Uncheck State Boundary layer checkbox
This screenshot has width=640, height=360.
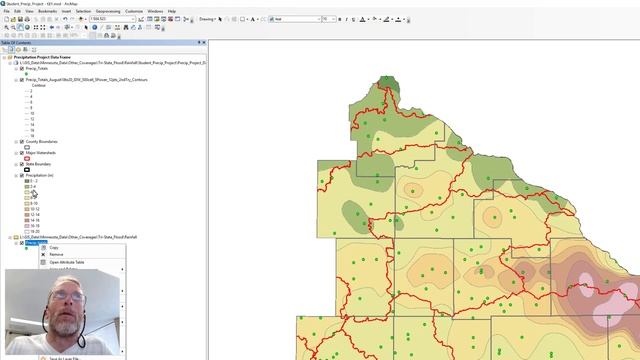pos(22,164)
